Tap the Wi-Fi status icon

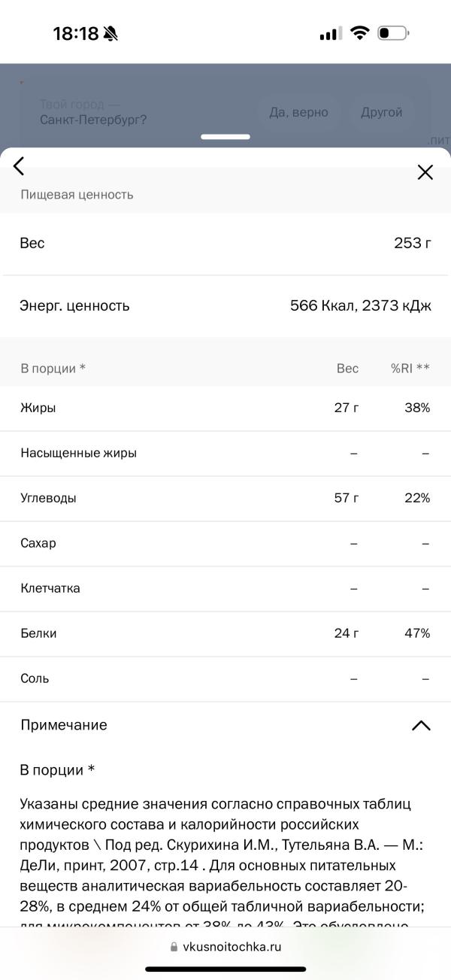click(x=360, y=33)
